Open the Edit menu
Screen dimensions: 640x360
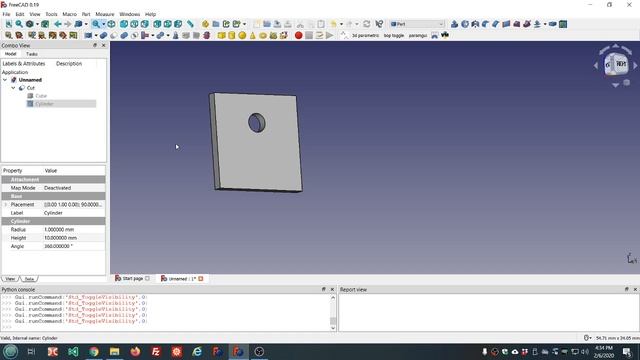(20, 14)
